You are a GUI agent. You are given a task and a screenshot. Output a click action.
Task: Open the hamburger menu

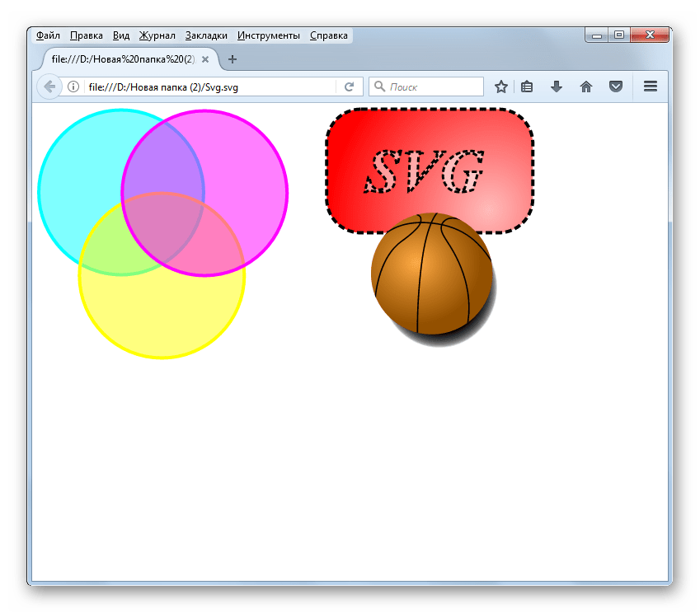(650, 87)
